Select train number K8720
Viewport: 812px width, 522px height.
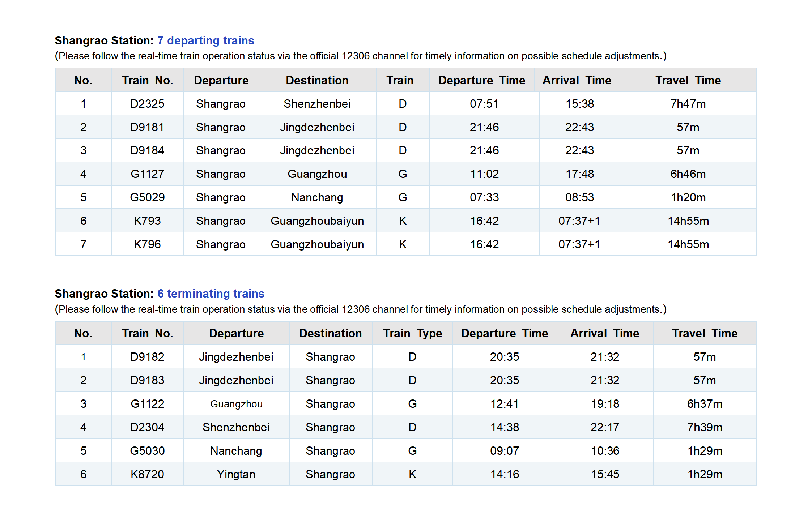click(147, 474)
